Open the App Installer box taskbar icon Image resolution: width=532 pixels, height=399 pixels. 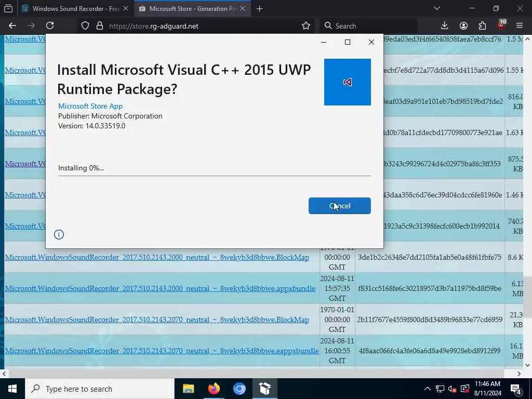(x=264, y=389)
